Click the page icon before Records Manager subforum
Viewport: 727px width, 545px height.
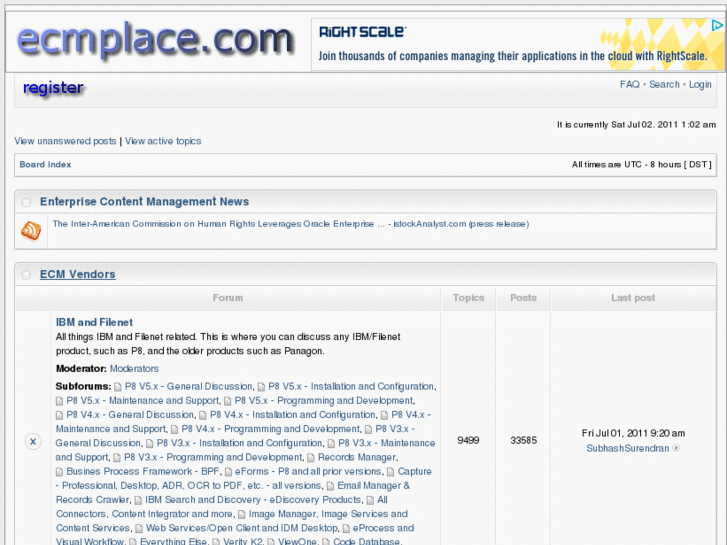pos(310,457)
